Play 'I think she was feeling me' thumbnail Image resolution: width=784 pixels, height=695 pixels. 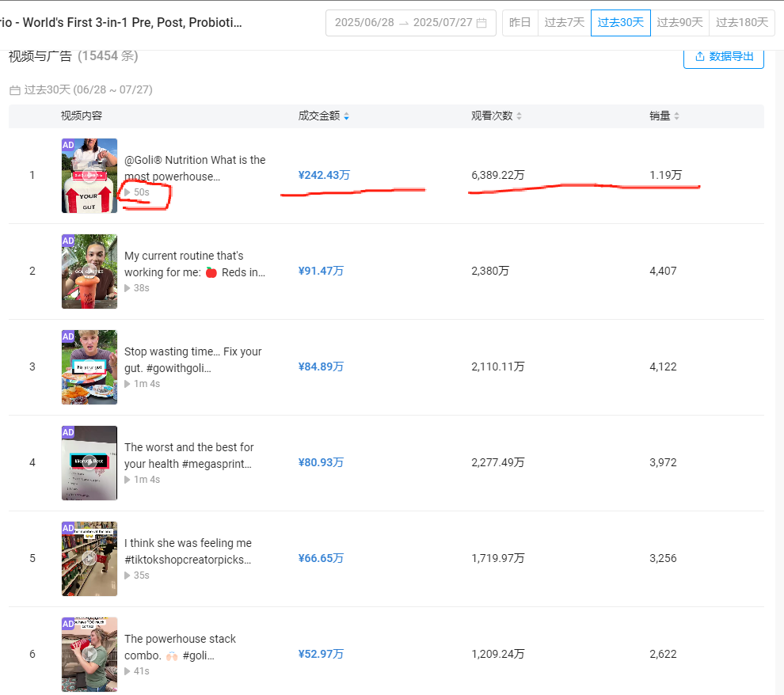(x=89, y=559)
